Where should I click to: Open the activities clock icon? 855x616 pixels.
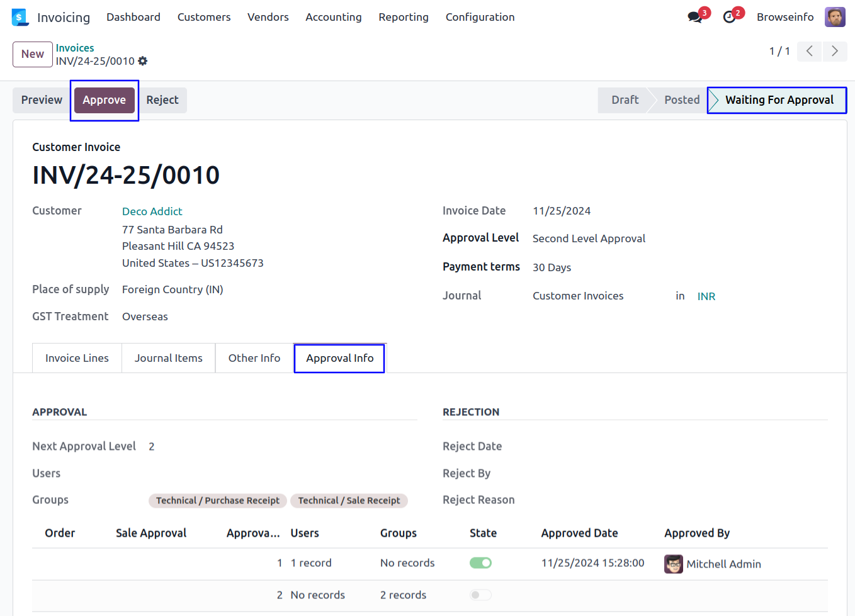coord(730,17)
